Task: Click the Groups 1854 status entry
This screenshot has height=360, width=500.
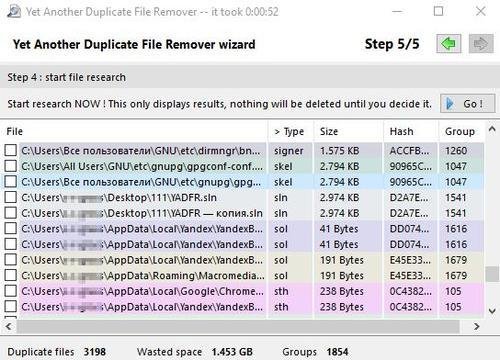Action: (315, 352)
